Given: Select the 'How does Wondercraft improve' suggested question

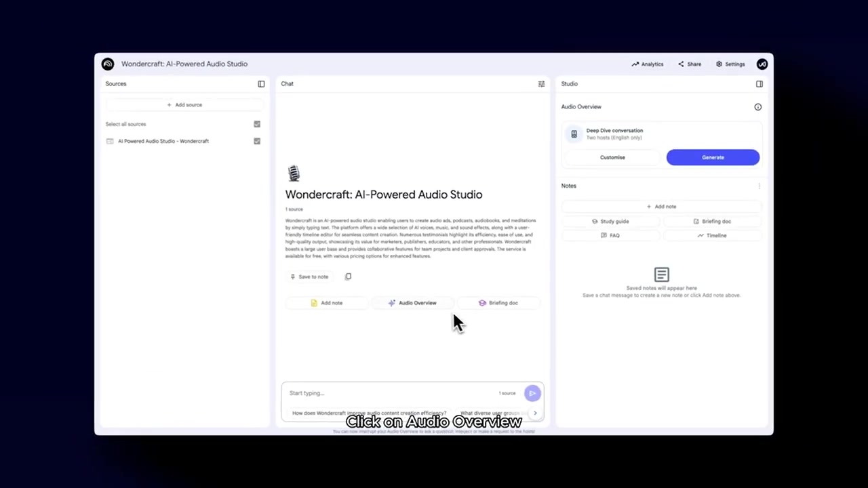Looking at the screenshot, I should pos(369,413).
